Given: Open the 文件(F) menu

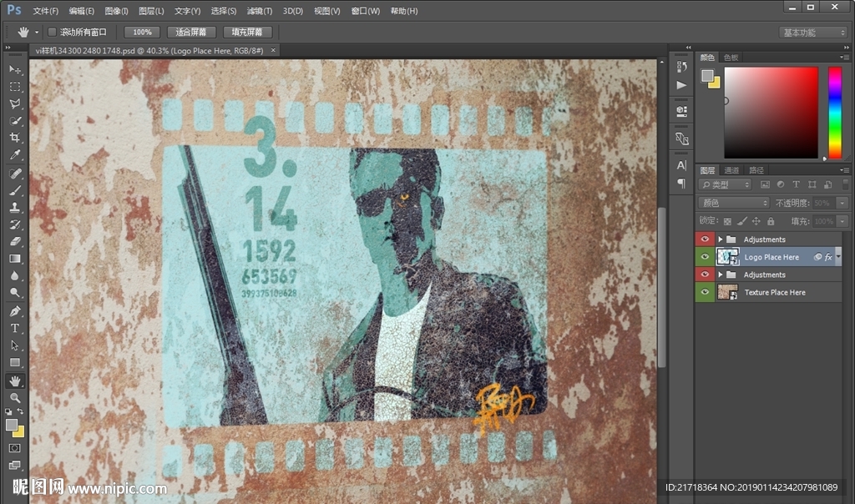Looking at the screenshot, I should [x=45, y=11].
